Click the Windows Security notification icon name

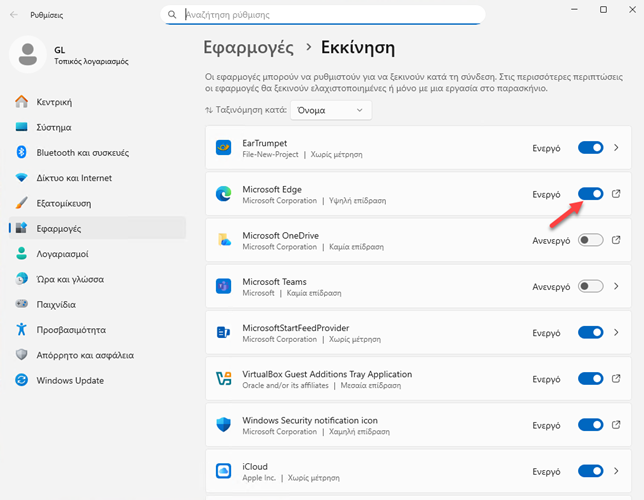310,421
